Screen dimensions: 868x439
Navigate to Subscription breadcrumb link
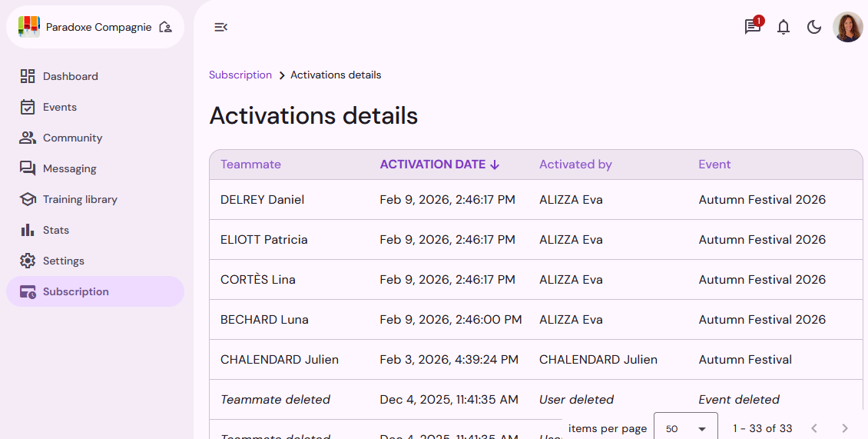[240, 75]
